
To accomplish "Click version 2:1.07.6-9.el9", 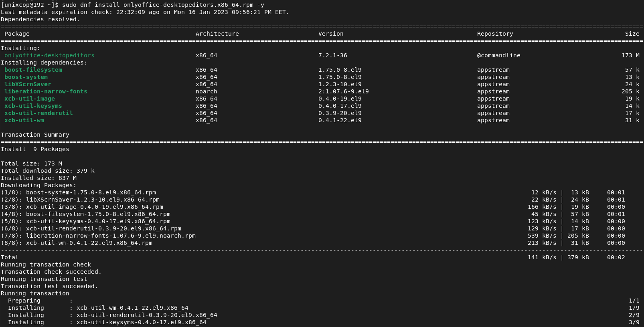I will coord(344,91).
